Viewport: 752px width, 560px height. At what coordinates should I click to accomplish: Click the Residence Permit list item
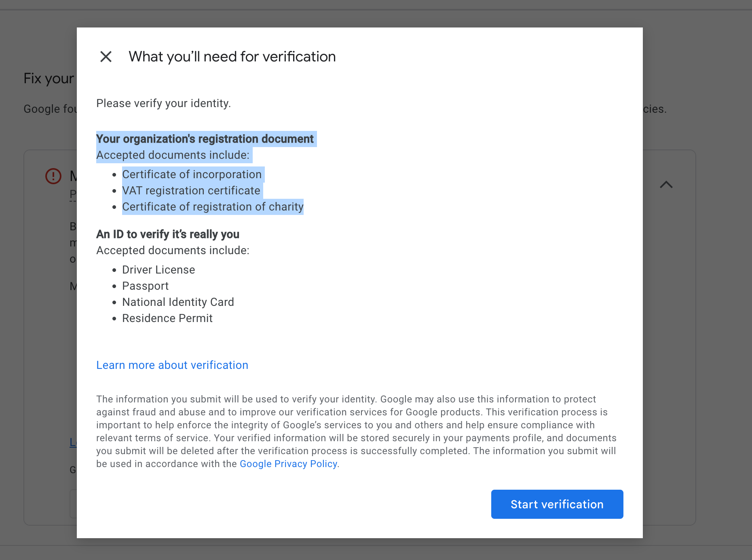click(x=167, y=318)
